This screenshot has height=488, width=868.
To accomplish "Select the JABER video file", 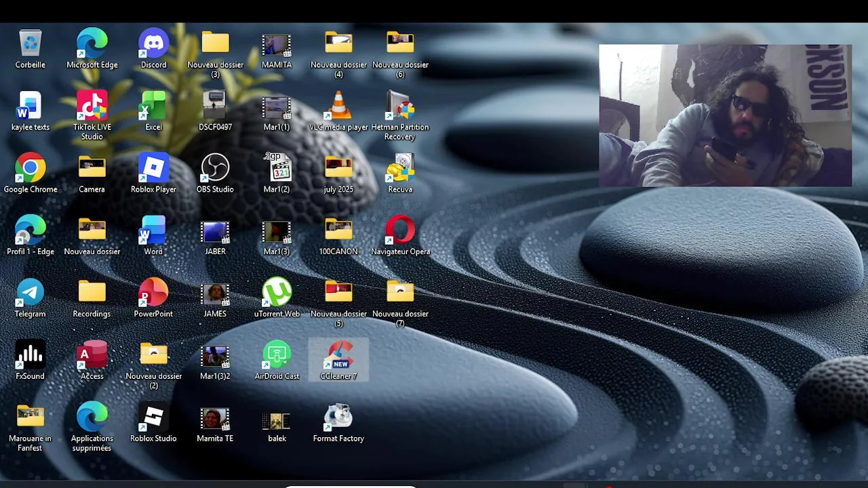I will click(215, 232).
